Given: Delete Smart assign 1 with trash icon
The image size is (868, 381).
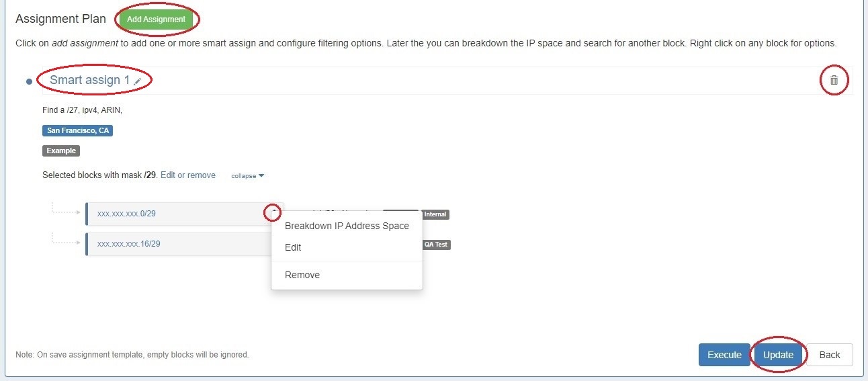Looking at the screenshot, I should 834,81.
